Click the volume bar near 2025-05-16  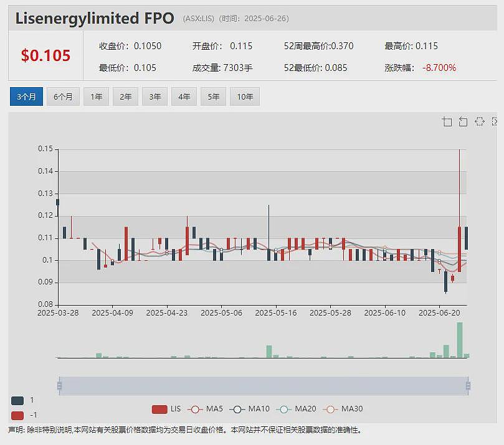pos(269,352)
